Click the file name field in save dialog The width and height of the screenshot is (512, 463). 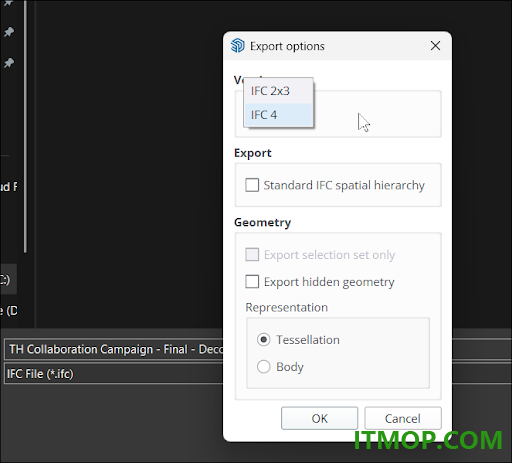tap(113, 349)
